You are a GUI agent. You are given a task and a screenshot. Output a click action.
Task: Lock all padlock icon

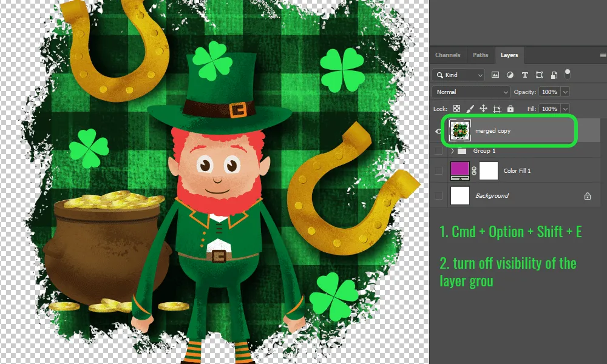coord(510,109)
